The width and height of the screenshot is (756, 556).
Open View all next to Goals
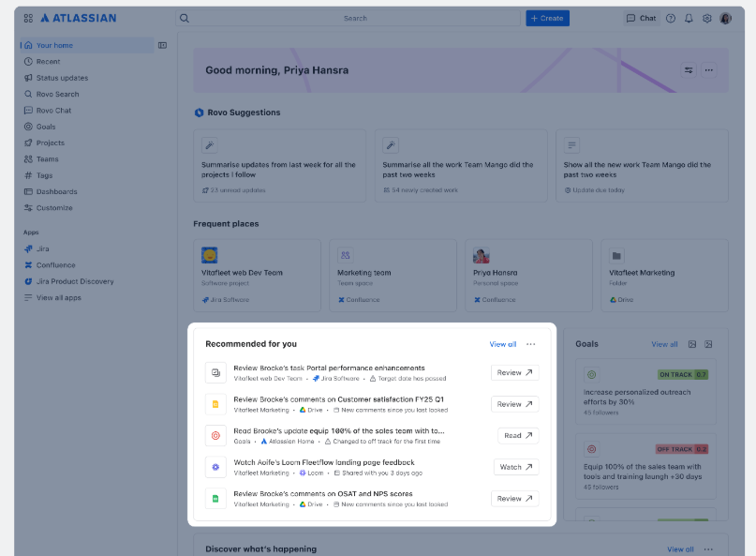(x=664, y=344)
